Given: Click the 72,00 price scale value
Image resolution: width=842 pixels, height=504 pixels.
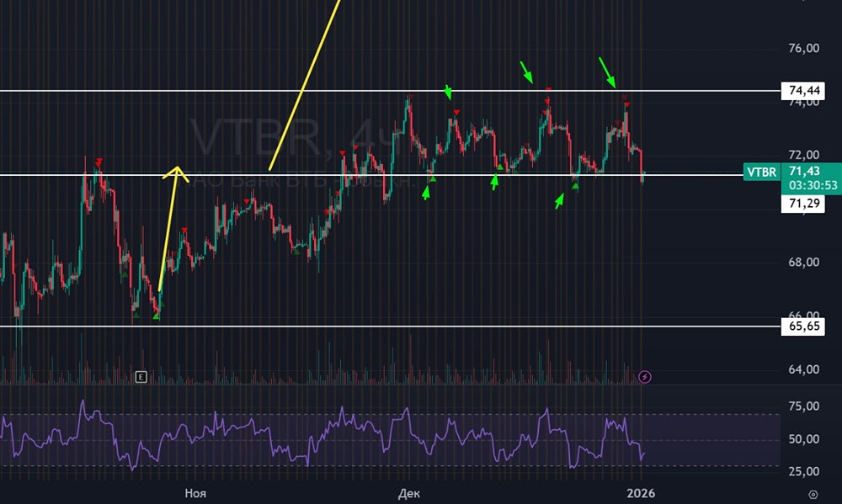Looking at the screenshot, I should 804,155.
